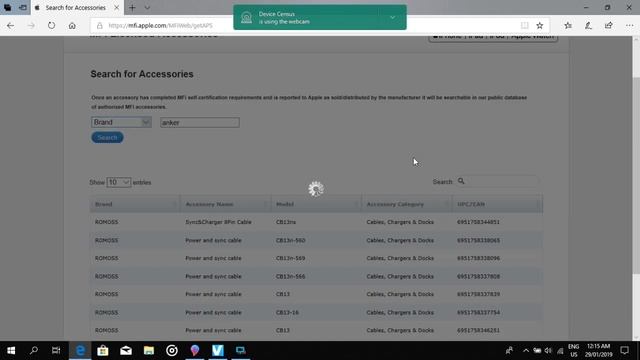Click the share page icon
This screenshot has width=640, height=360.
[609, 25]
